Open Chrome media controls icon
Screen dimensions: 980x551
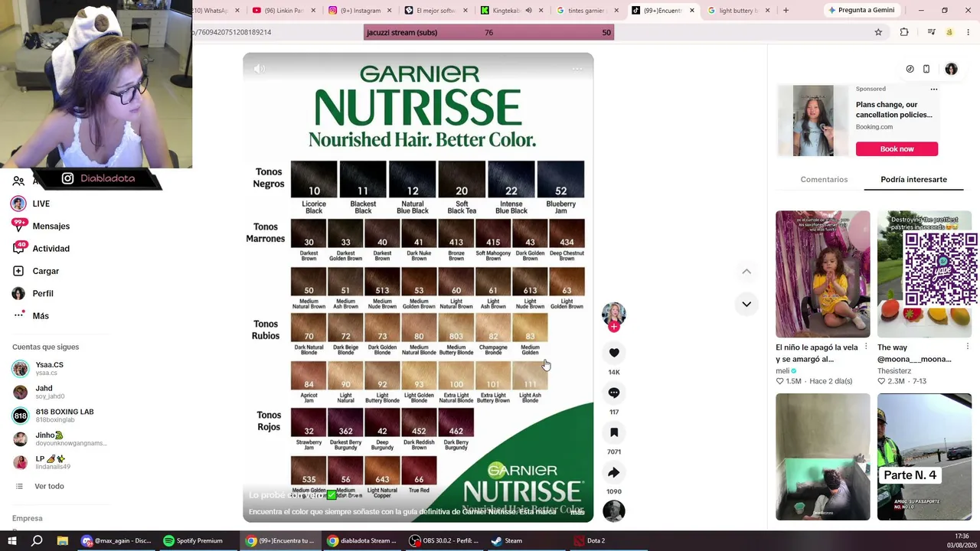click(931, 32)
